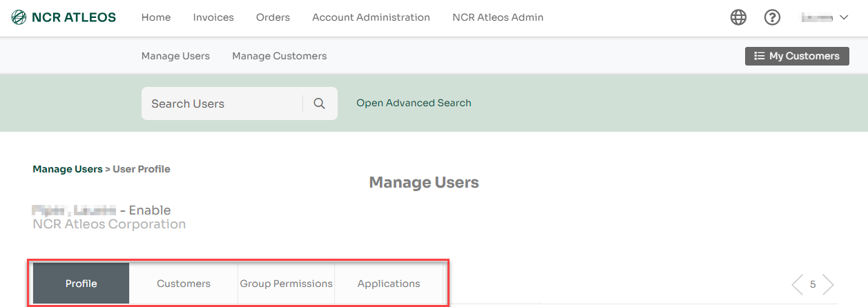The height and width of the screenshot is (307, 868).
Task: Open the Invoices menu
Action: [x=213, y=17]
